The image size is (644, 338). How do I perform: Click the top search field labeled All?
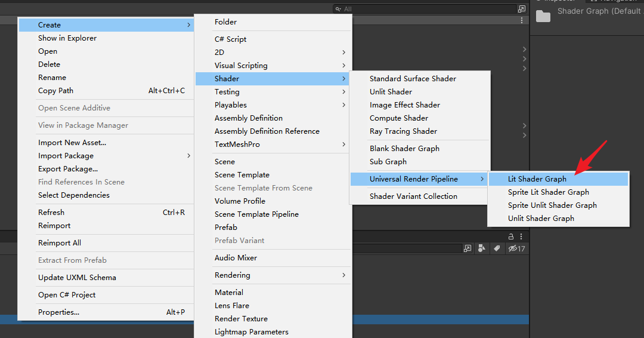point(425,8)
